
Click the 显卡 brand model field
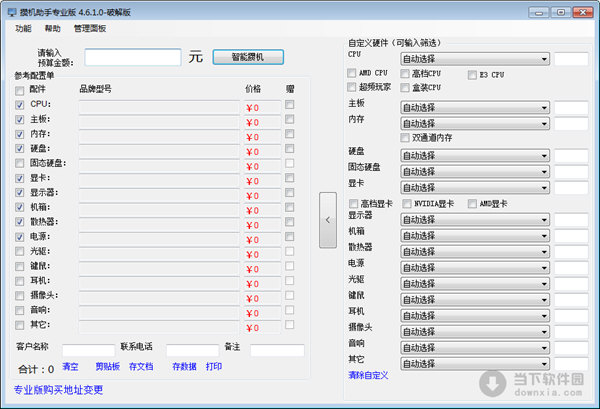pyautogui.click(x=159, y=181)
